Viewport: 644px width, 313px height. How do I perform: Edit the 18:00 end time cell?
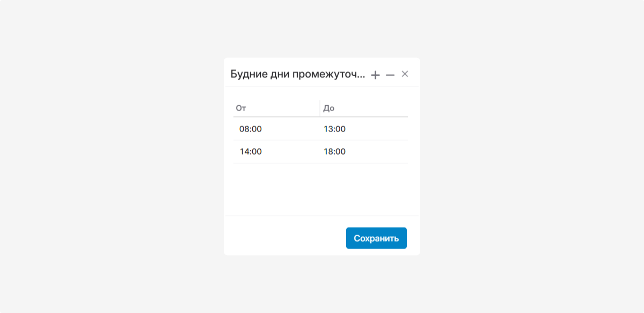click(335, 151)
